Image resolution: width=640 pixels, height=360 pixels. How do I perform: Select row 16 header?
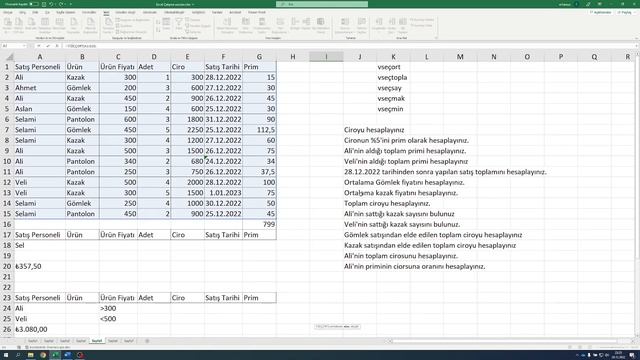(7, 224)
